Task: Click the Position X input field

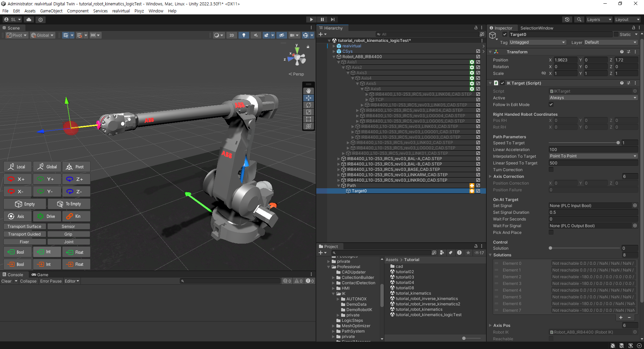Action: point(565,60)
